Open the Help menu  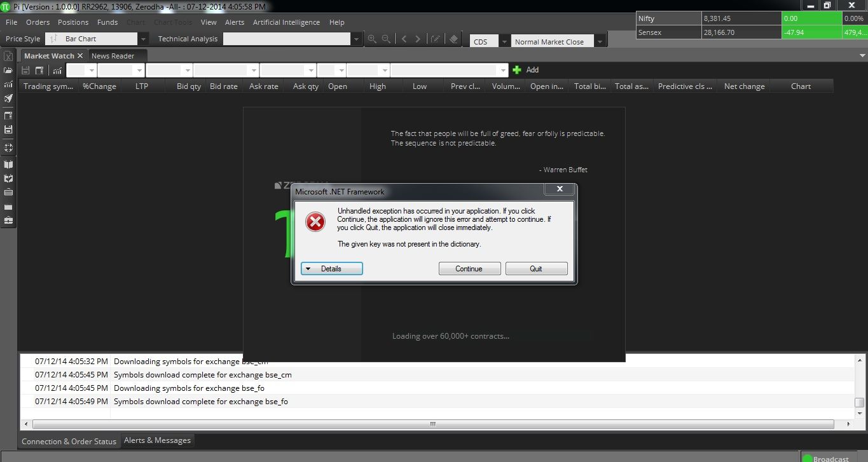337,22
